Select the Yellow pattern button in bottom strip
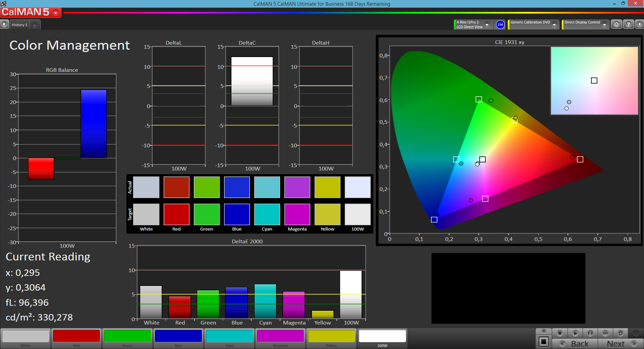Screen dimensions: 644x349 pos(331,338)
